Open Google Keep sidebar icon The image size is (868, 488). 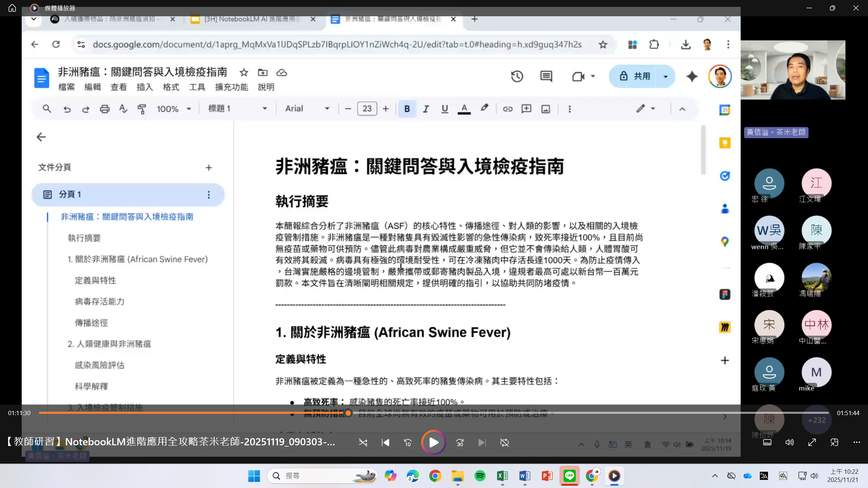point(725,143)
